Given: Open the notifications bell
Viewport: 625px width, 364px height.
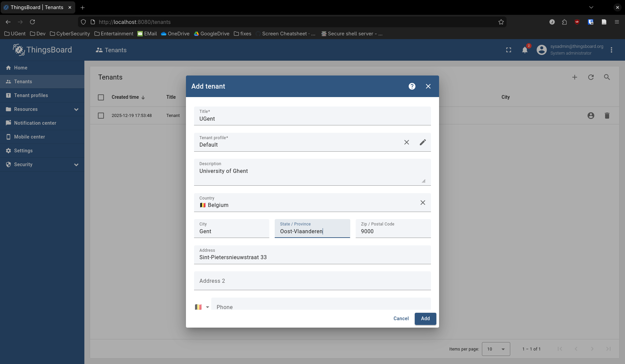Looking at the screenshot, I should click(525, 50).
